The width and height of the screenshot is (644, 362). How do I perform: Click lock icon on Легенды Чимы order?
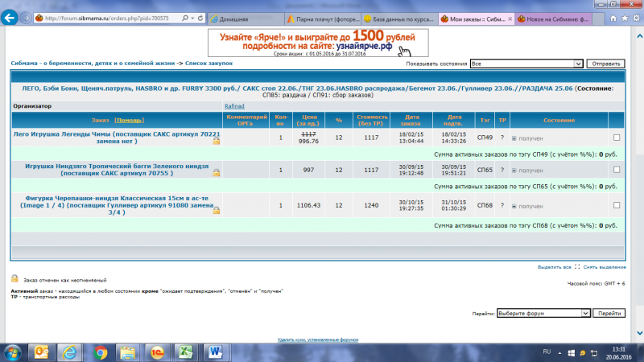coord(216,141)
